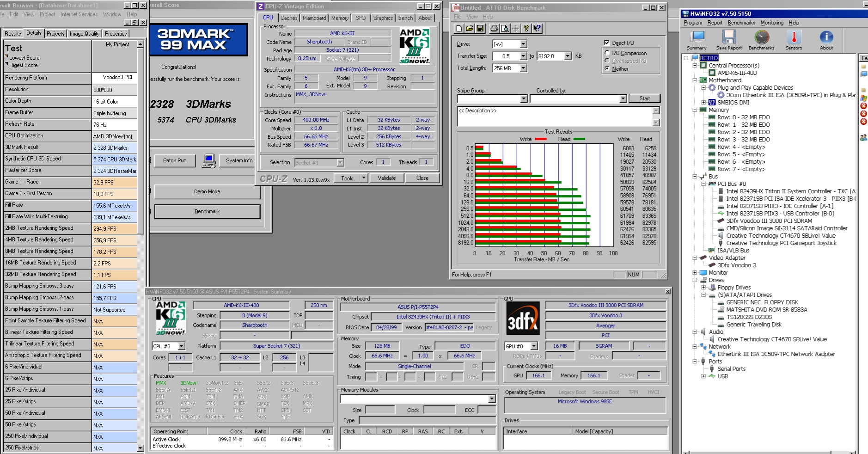Switch to the Mainboard tab in CPU-Z
Image resolution: width=868 pixels, height=454 pixels.
(x=314, y=18)
